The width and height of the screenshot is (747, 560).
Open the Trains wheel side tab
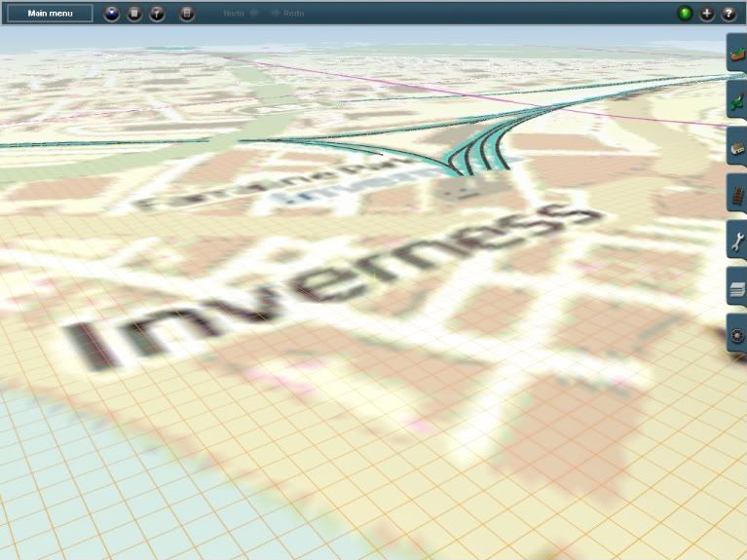[x=737, y=336]
